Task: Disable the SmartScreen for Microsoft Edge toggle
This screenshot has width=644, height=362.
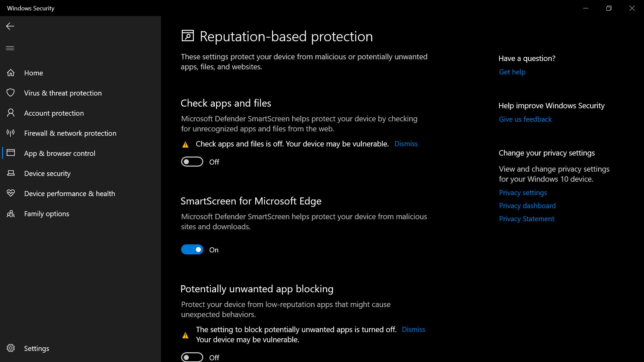Action: [192, 250]
